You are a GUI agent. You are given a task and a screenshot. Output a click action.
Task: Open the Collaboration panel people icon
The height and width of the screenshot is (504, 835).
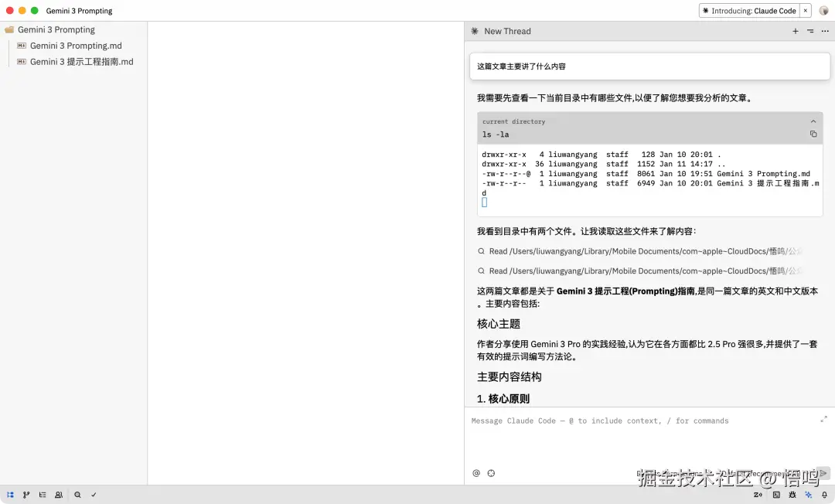pyautogui.click(x=59, y=495)
